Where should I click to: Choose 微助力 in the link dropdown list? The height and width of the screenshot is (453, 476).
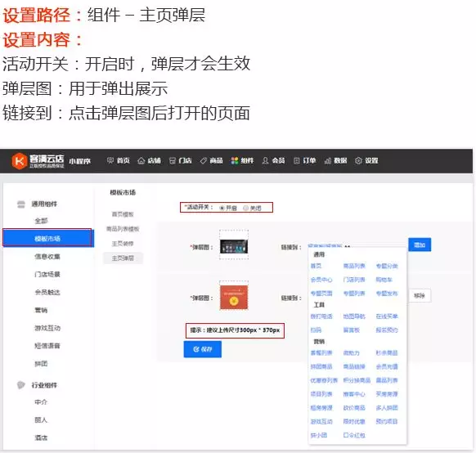coord(351,353)
